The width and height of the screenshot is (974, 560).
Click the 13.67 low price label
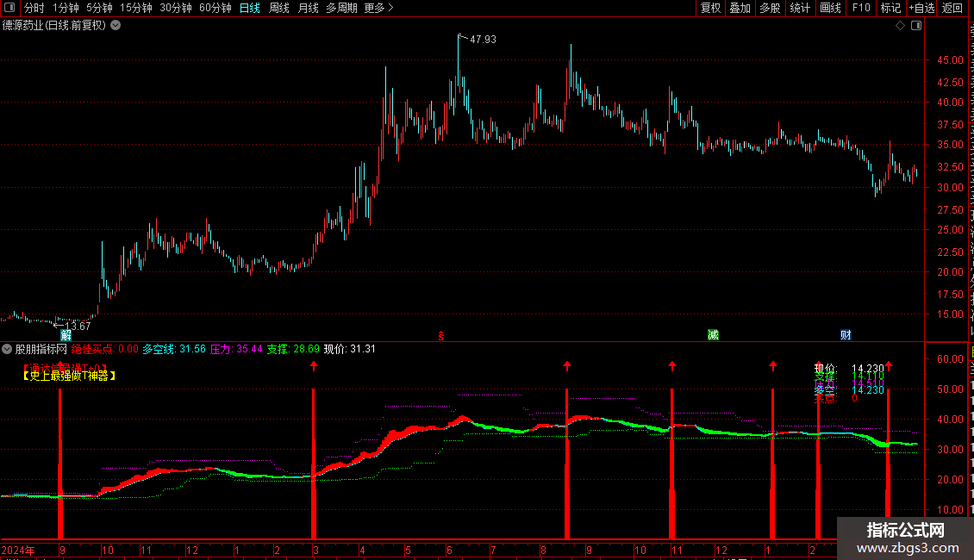coord(78,326)
